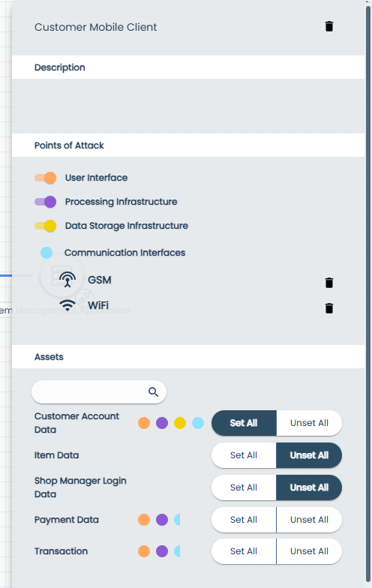Screen dimensions: 372x588
Task: Click half blue dot for Payment Data
Action: 177,520
